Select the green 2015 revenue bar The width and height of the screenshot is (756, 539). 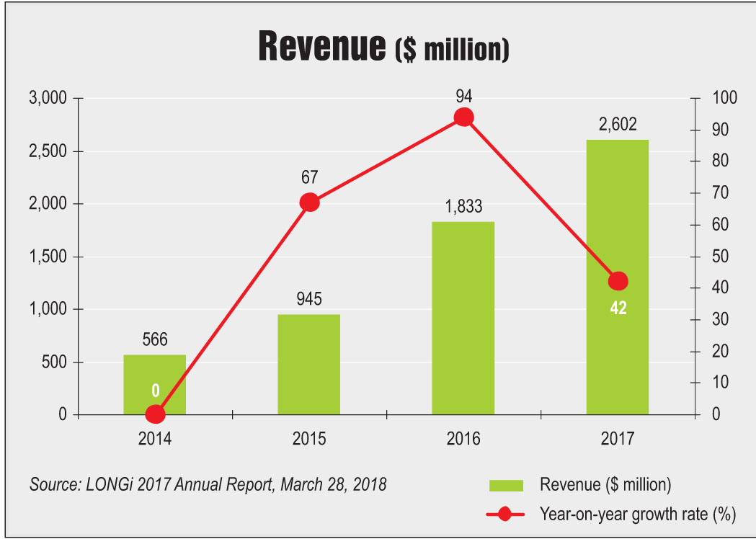[308, 365]
